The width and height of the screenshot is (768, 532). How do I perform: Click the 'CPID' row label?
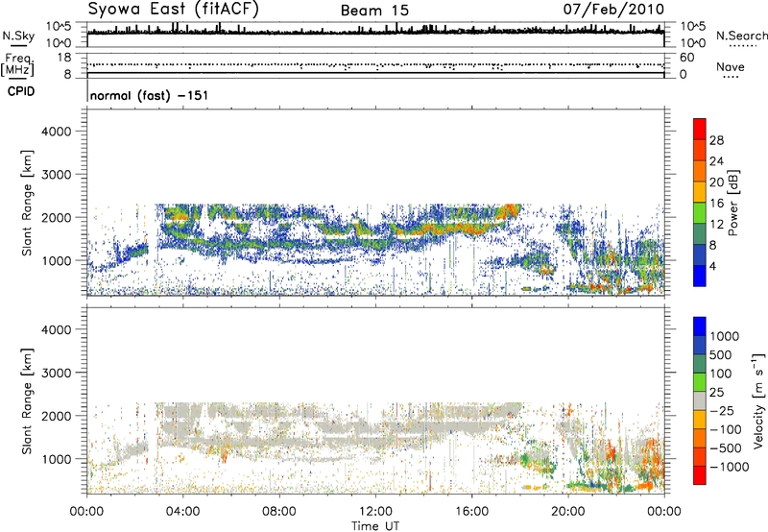21,91
